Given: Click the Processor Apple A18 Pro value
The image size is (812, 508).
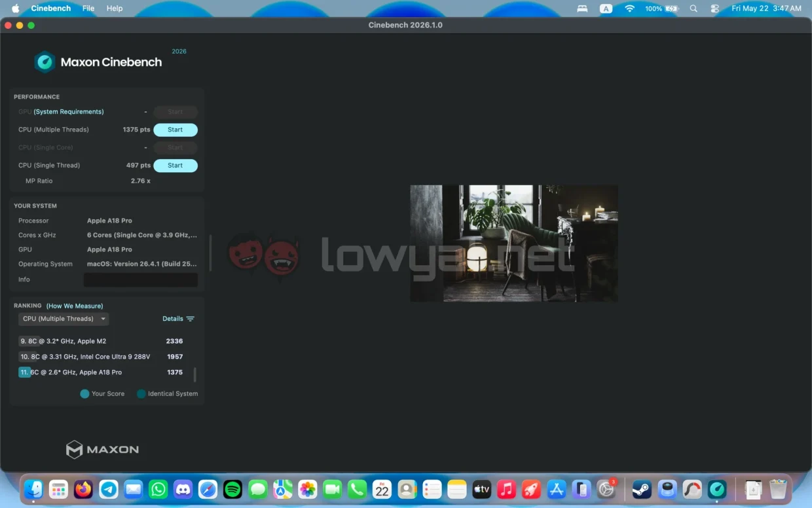Looking at the screenshot, I should pyautogui.click(x=109, y=221).
